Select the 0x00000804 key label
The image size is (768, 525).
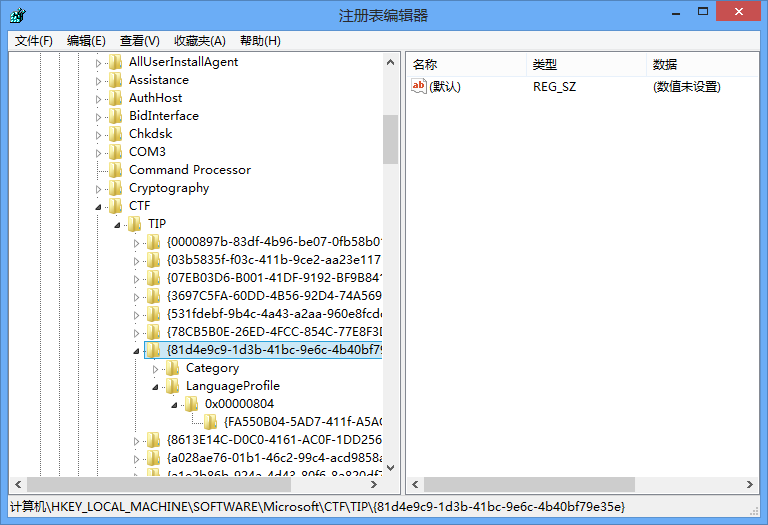(x=239, y=404)
